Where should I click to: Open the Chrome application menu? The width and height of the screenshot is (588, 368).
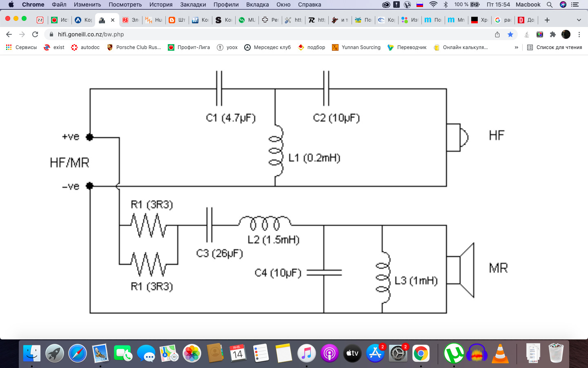(33, 4)
